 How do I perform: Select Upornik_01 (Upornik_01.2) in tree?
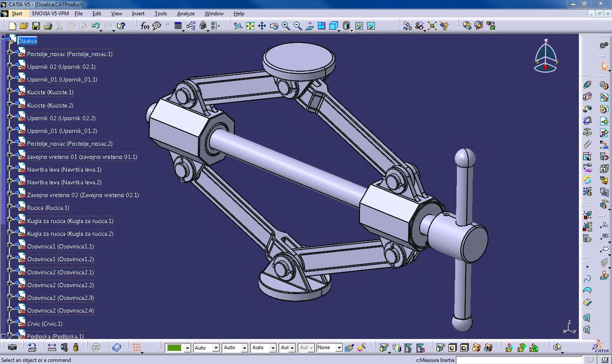pyautogui.click(x=62, y=131)
